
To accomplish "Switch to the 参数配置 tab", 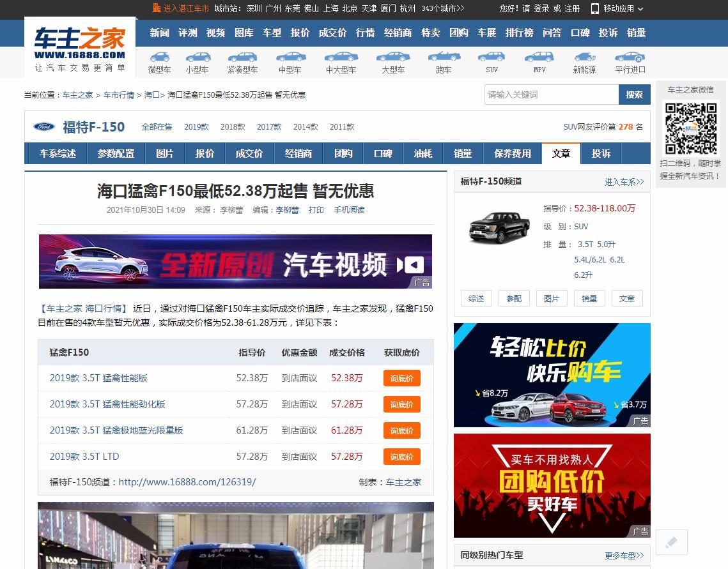I will pos(116,153).
